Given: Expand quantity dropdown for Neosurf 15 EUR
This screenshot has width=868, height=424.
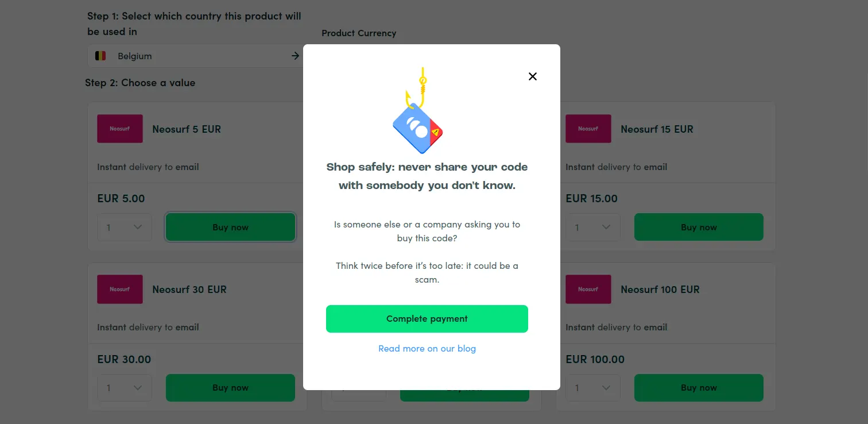Looking at the screenshot, I should [x=593, y=228].
